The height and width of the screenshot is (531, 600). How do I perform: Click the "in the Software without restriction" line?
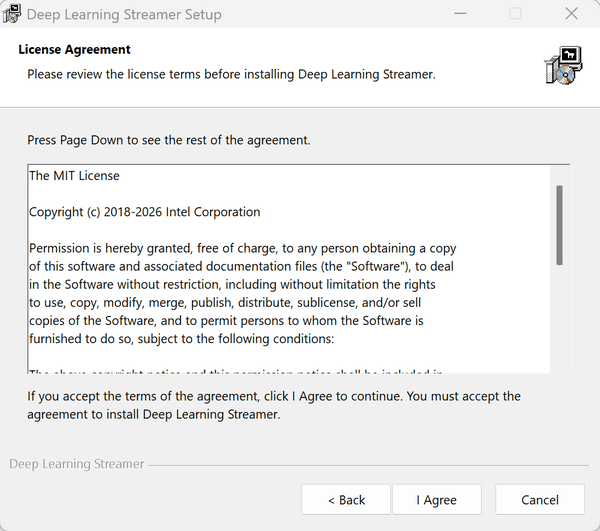tap(232, 285)
